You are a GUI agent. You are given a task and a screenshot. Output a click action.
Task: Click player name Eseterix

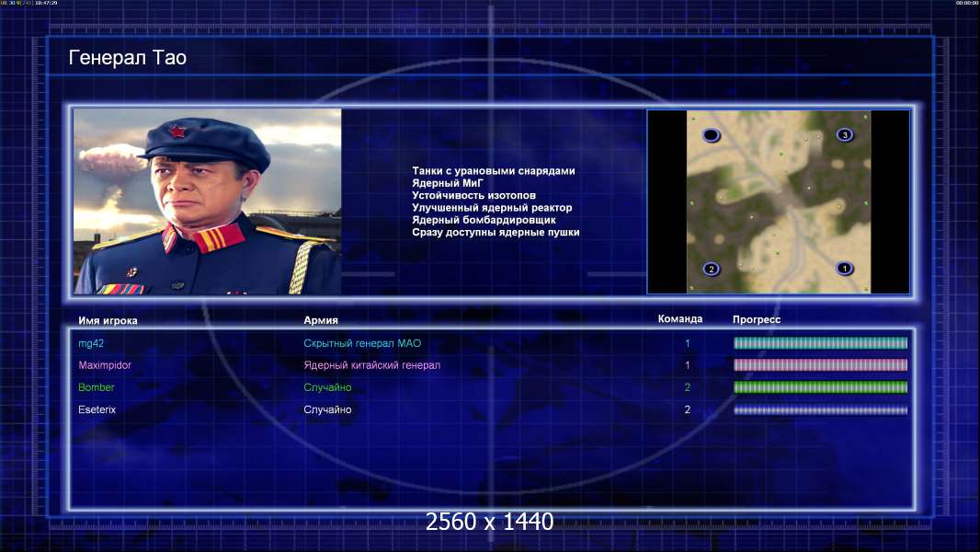pyautogui.click(x=97, y=409)
